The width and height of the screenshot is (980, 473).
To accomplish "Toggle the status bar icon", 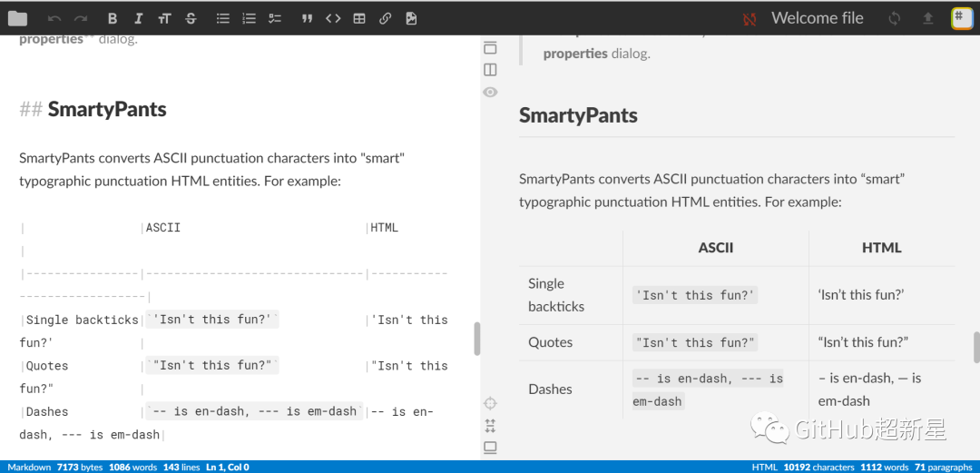I will (x=491, y=448).
